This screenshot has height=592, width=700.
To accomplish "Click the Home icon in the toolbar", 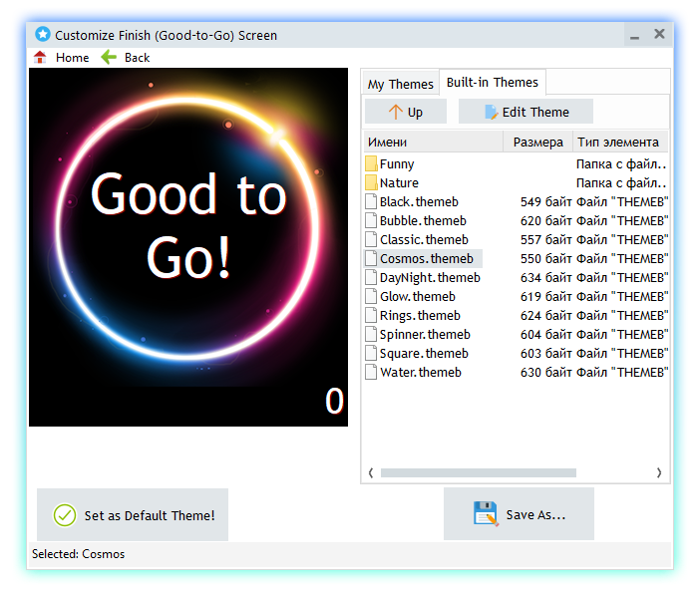I will 41,58.
